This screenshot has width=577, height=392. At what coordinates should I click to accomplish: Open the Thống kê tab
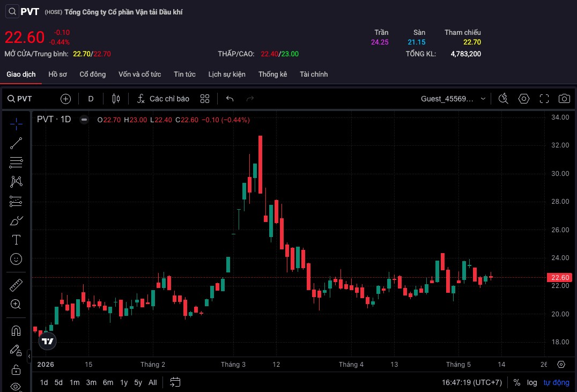(x=272, y=75)
